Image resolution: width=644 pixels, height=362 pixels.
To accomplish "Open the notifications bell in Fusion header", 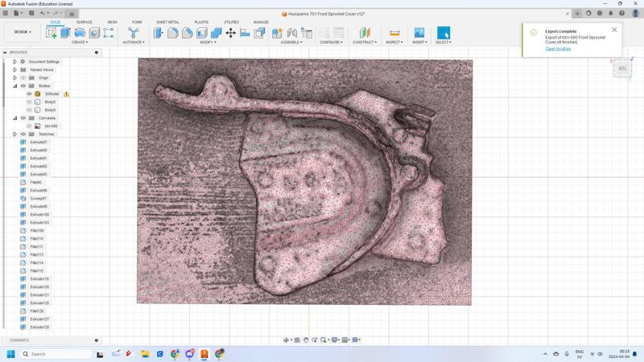I will coord(611,14).
